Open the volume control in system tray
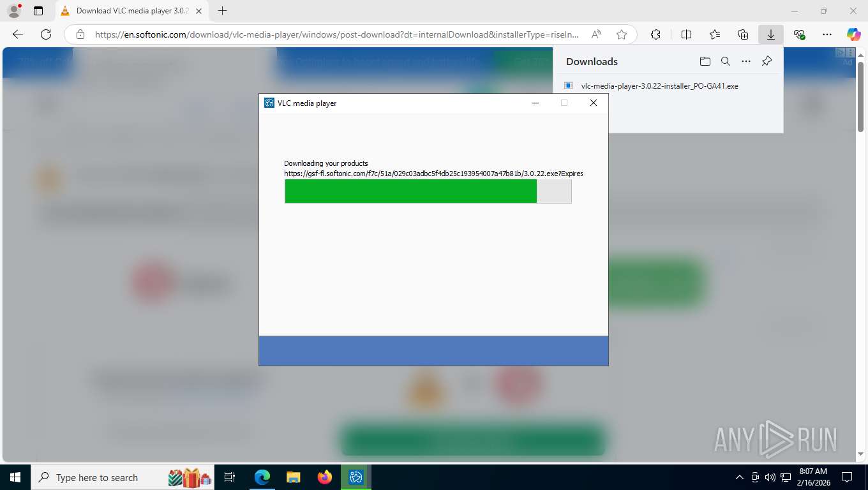The image size is (868, 490). [770, 477]
